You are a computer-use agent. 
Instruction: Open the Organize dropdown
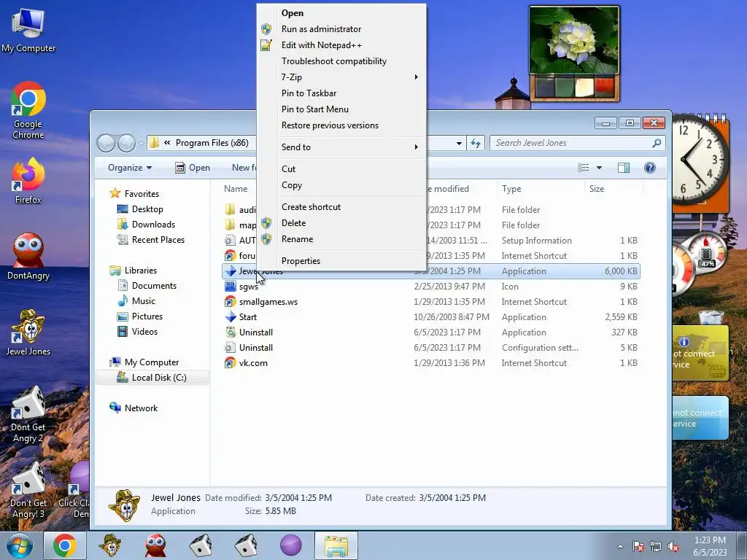point(130,168)
